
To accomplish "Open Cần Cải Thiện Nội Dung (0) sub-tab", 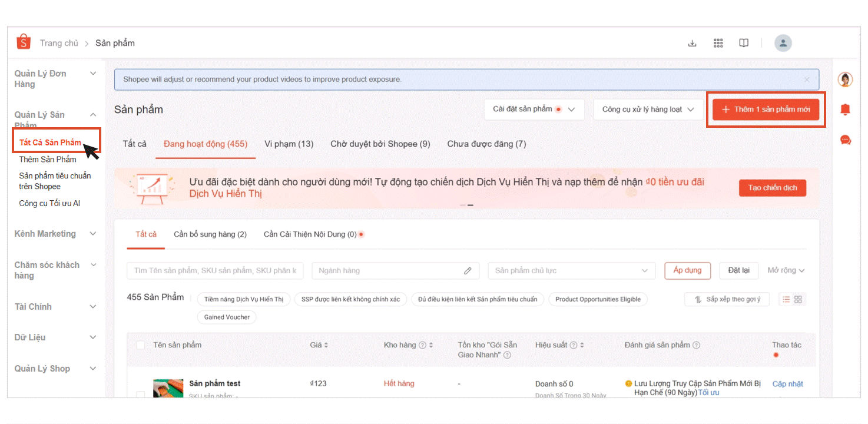I will pos(310,234).
